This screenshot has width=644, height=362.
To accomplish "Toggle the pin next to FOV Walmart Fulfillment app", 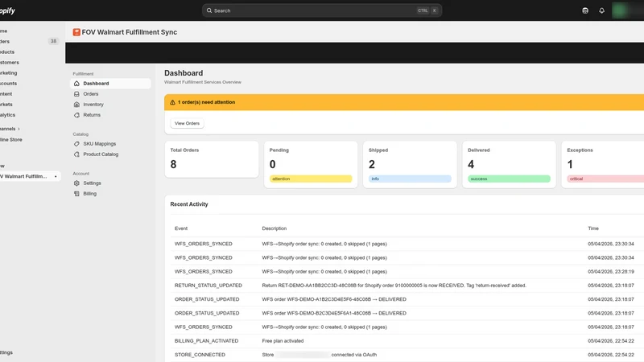I will click(x=56, y=176).
